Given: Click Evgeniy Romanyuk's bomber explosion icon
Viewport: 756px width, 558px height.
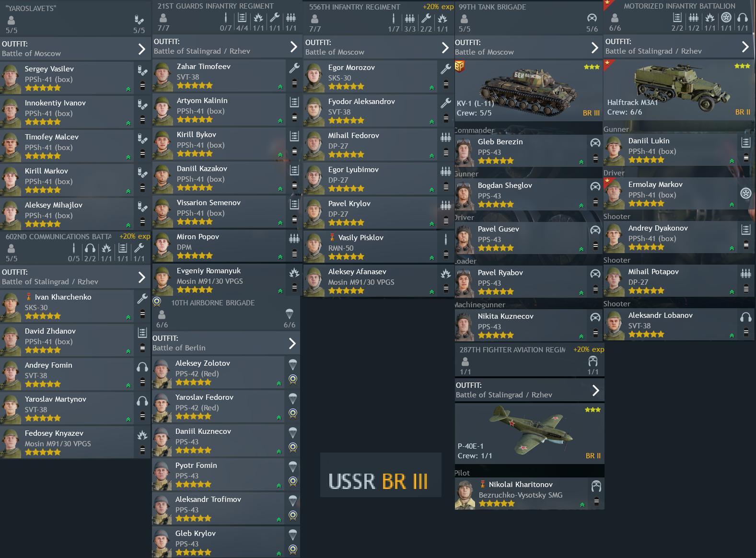Looking at the screenshot, I should pos(294,273).
